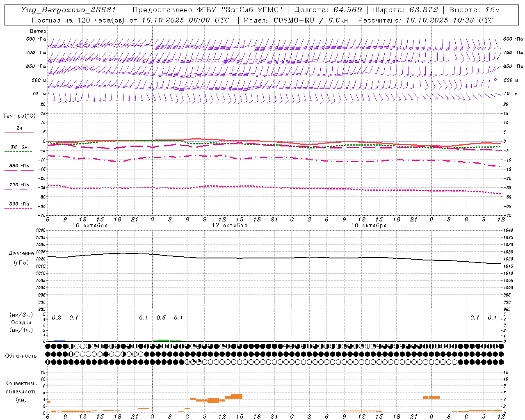Click the Td 2м legend entry

click(19, 147)
